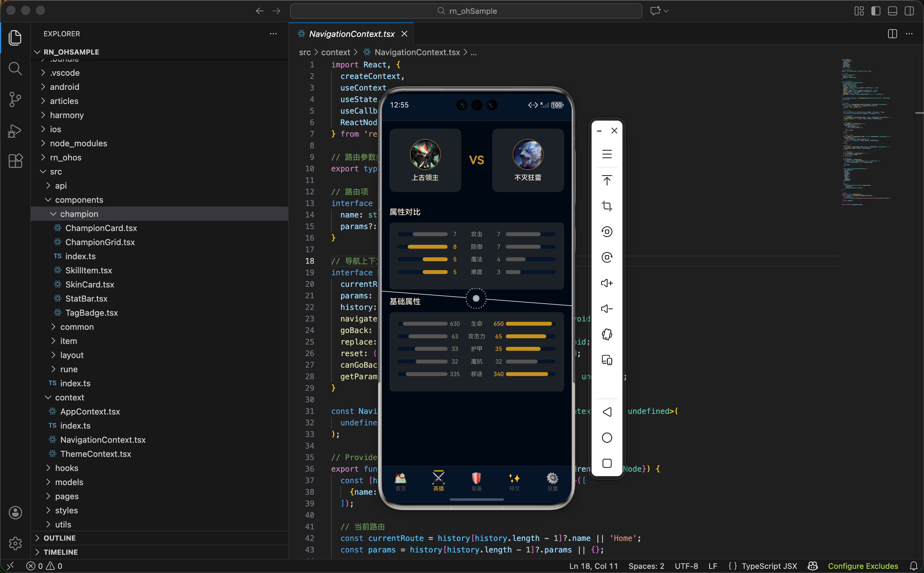Click the emulator crop screenshot icon

pos(607,206)
